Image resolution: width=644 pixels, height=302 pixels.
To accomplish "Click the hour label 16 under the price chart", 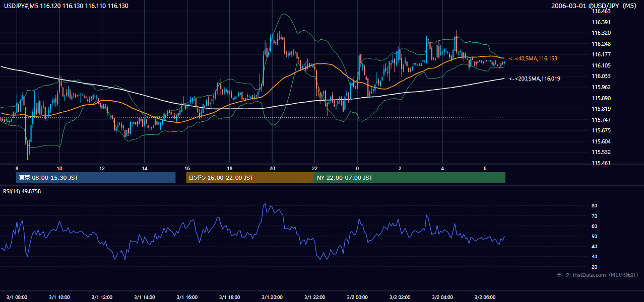I will pos(187,168).
